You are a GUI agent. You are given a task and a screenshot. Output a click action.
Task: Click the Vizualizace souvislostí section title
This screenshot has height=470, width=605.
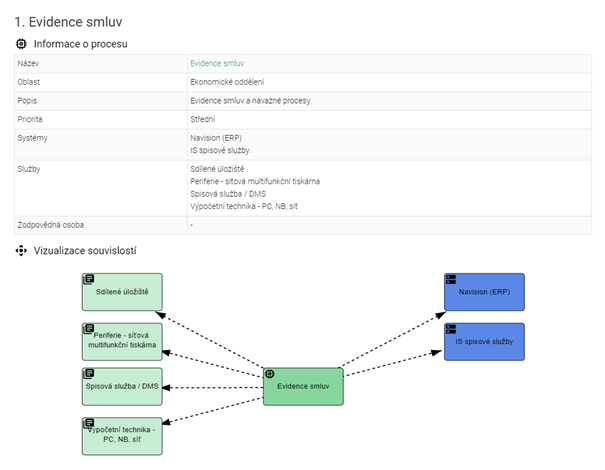[x=85, y=251]
